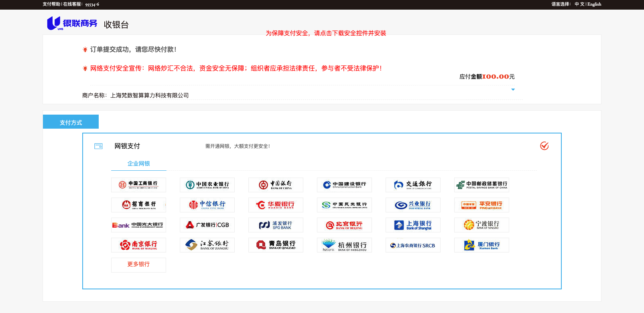644x313 pixels.
Task: Choose Bank of Shanghai (上海银行)
Action: pyautogui.click(x=413, y=225)
